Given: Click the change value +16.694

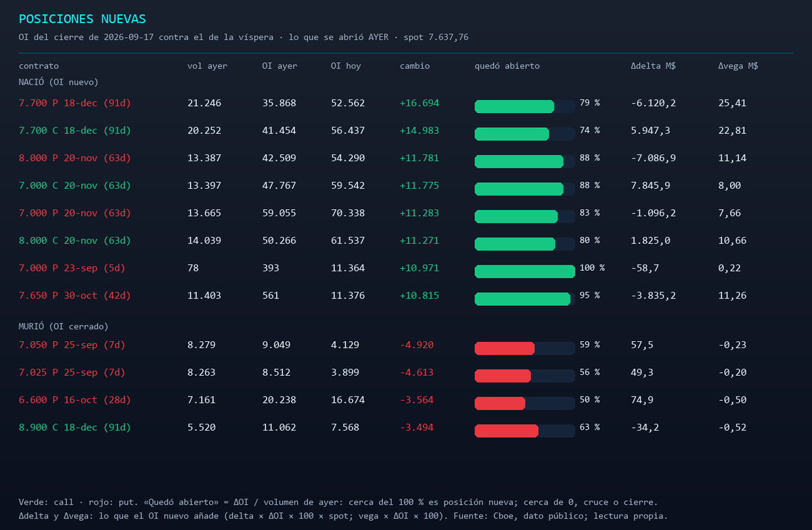Looking at the screenshot, I should [x=420, y=104].
